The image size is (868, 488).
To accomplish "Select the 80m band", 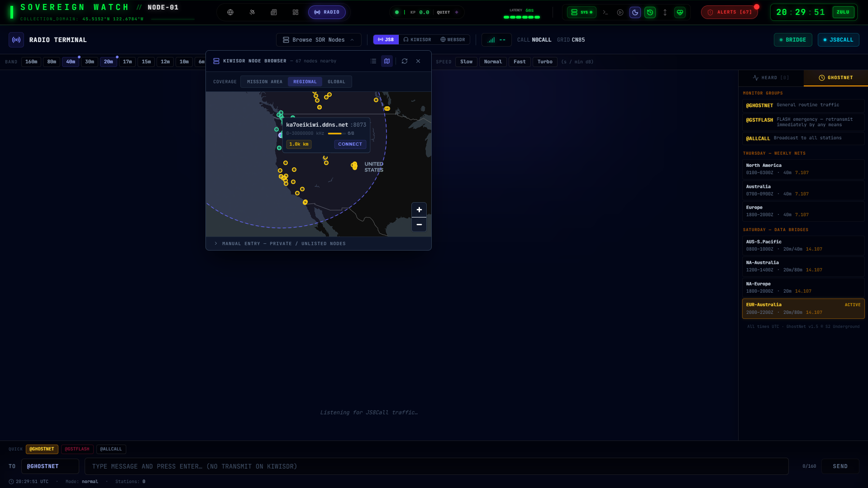I will 51,62.
